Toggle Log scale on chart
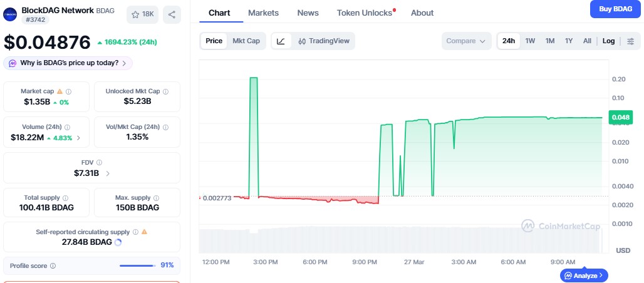The image size is (644, 283). tap(608, 41)
